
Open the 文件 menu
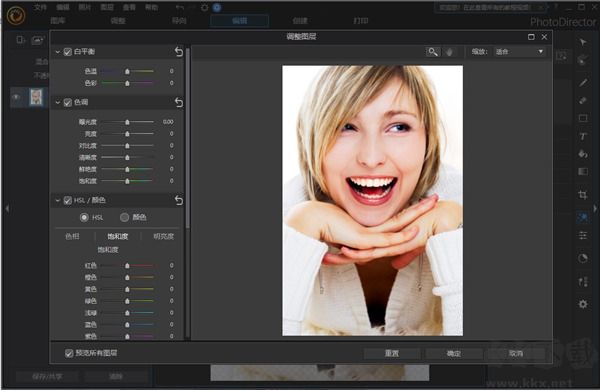click(x=40, y=7)
